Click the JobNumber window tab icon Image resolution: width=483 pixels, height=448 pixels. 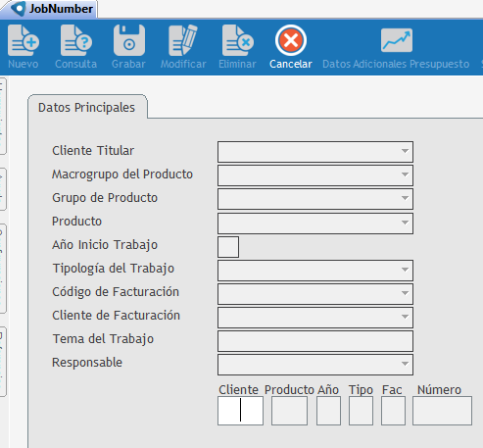coord(18,9)
